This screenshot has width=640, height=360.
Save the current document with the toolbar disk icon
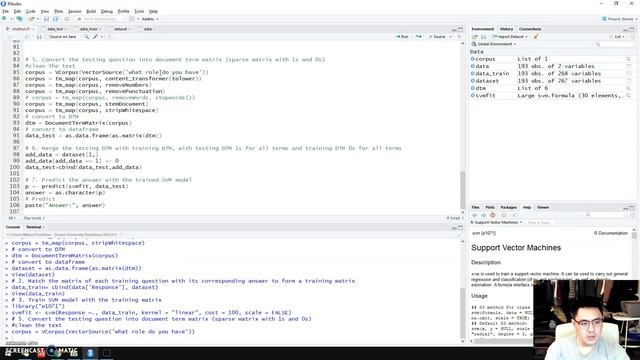pos(46,19)
